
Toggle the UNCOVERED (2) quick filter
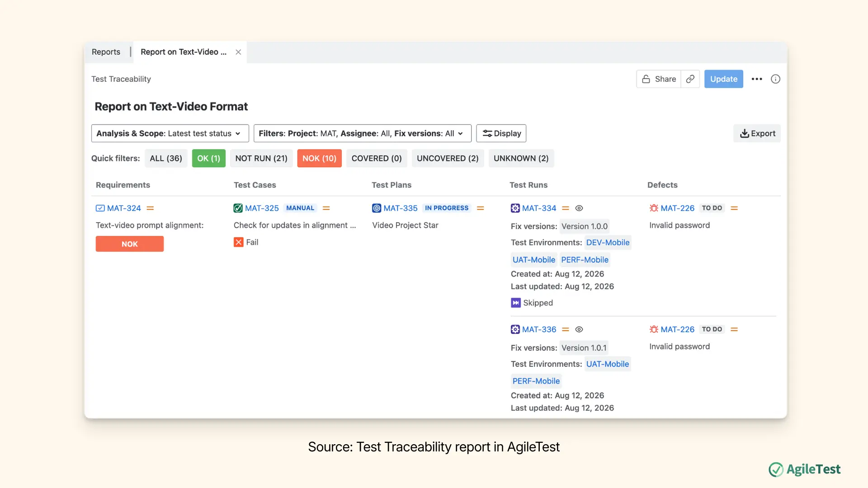(448, 158)
